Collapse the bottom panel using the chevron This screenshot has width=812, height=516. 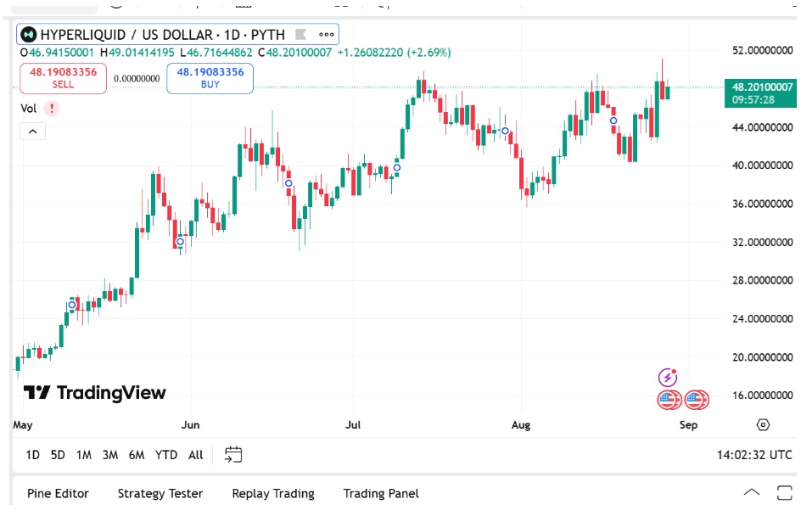pyautogui.click(x=751, y=492)
